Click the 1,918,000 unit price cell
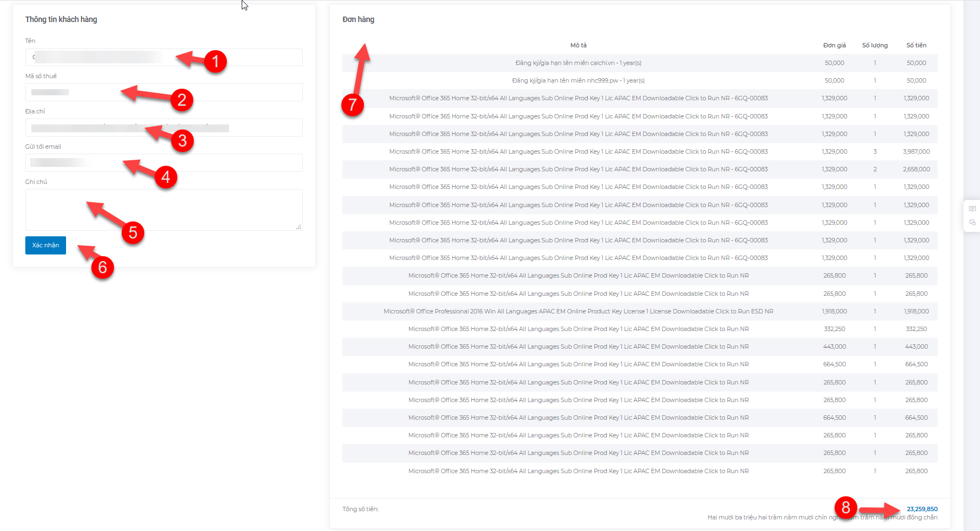Image resolution: width=980 pixels, height=531 pixels. click(x=835, y=311)
